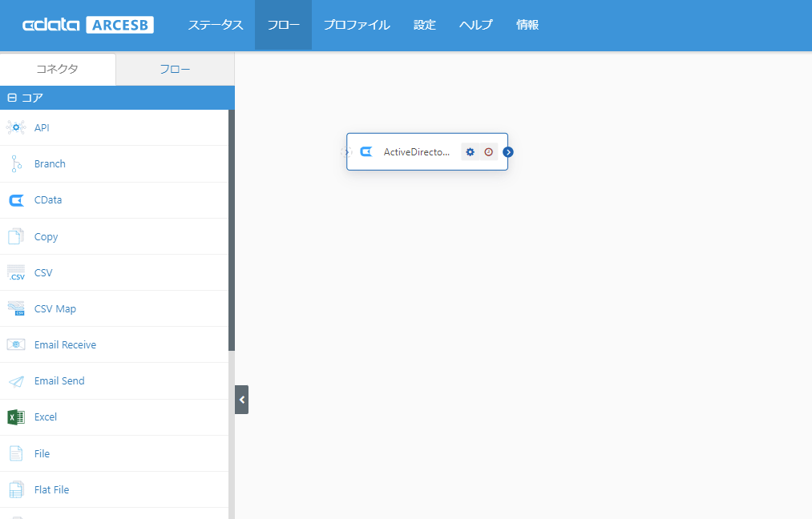This screenshot has height=519, width=812.
Task: Click the CData ArcESB logo
Action: [88, 25]
